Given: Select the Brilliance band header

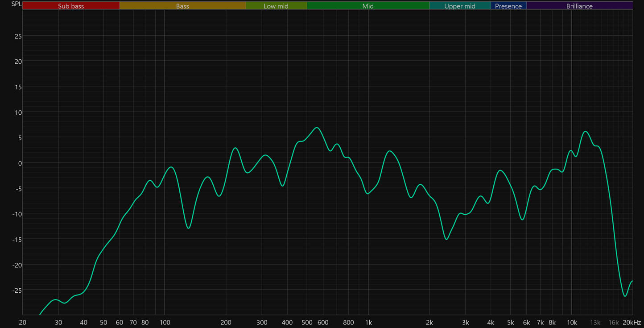Looking at the screenshot, I should [579, 6].
